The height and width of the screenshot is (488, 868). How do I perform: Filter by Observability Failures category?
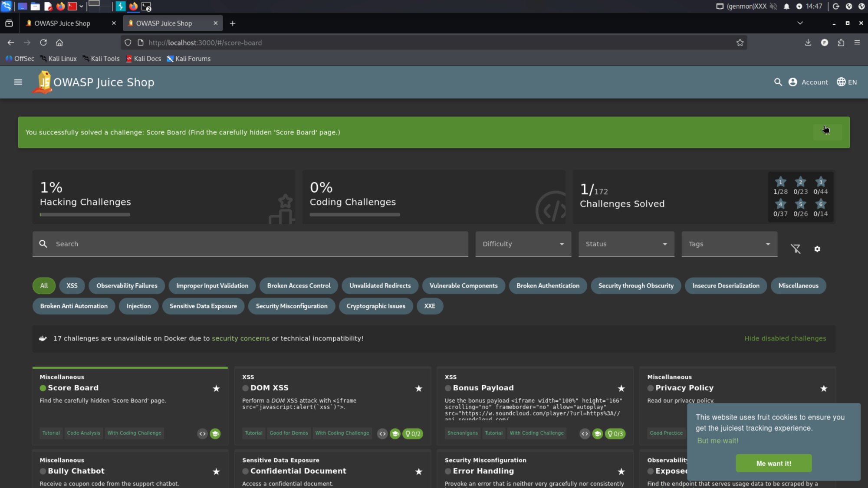127,285
